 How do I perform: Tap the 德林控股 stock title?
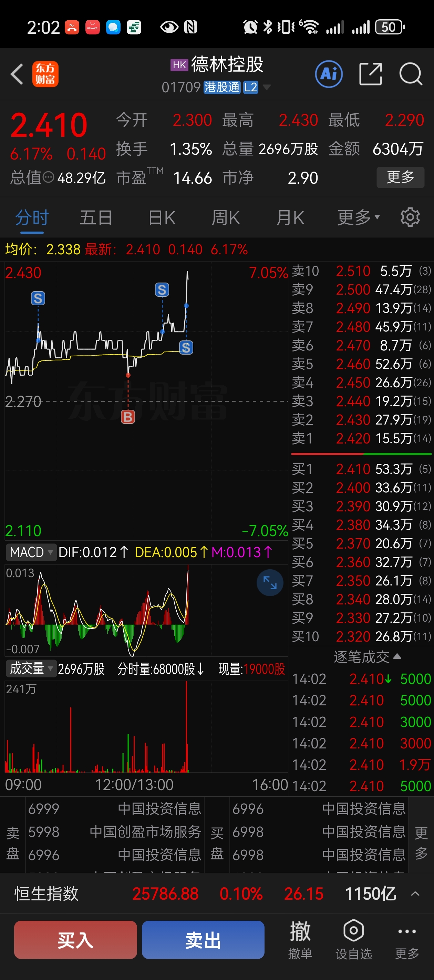(x=227, y=64)
